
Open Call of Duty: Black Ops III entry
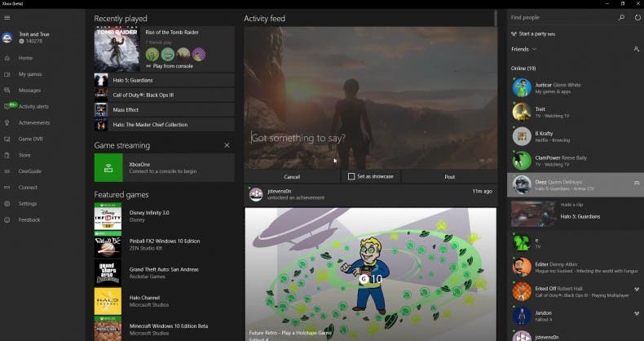165,95
